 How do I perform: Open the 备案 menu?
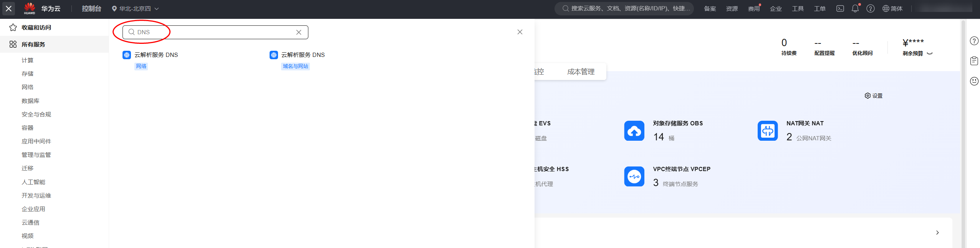tap(710, 8)
